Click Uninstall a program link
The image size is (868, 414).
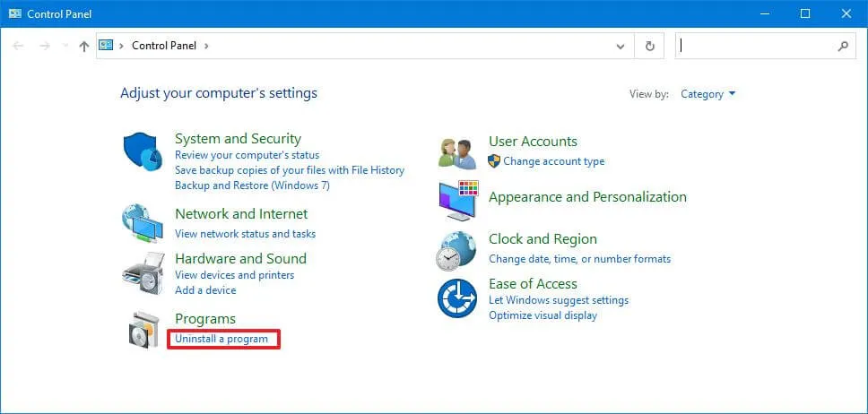pyautogui.click(x=221, y=339)
